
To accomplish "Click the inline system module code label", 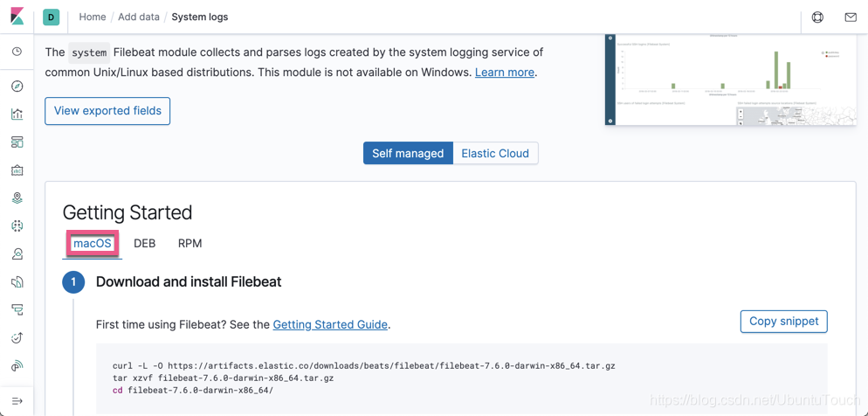I will click(x=89, y=52).
